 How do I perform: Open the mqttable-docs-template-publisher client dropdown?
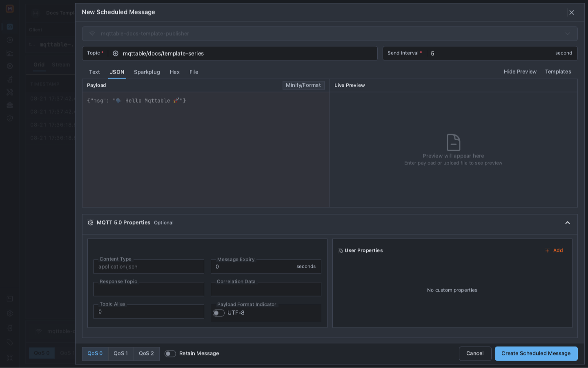coord(330,34)
